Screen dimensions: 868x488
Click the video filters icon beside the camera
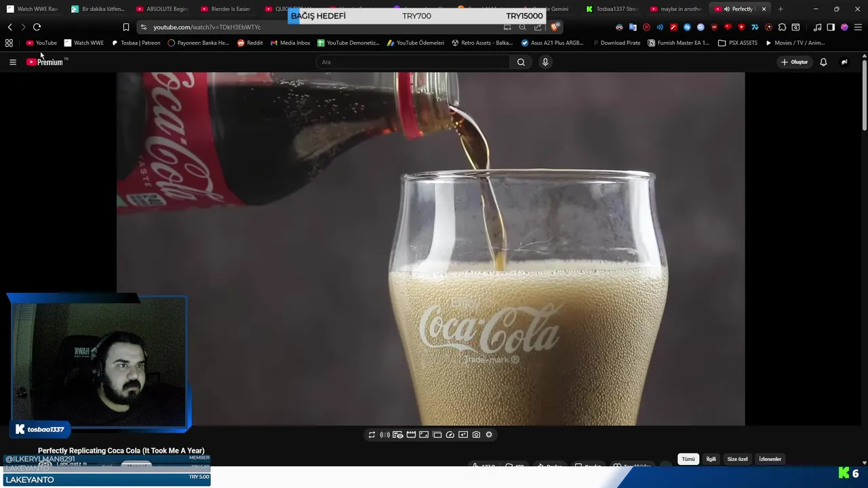[463, 434]
